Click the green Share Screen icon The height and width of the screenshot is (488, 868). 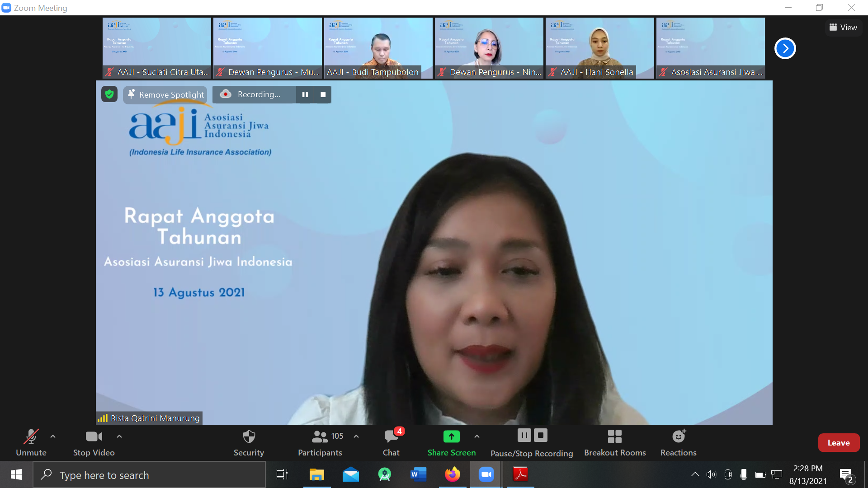pos(452,436)
